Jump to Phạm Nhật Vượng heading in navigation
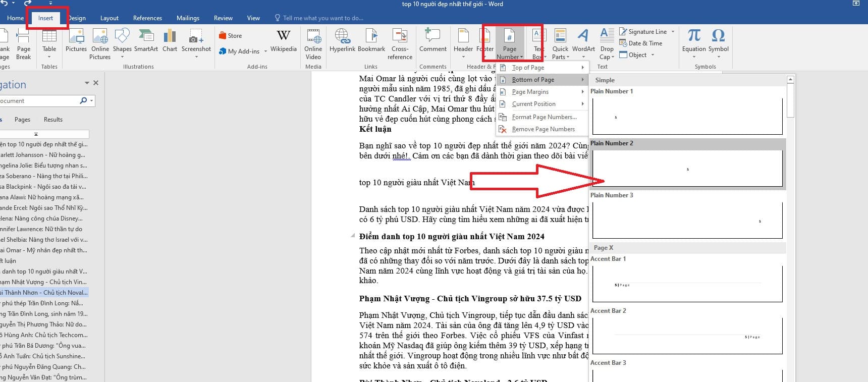Viewport: 868px width, 382px height. (44, 282)
